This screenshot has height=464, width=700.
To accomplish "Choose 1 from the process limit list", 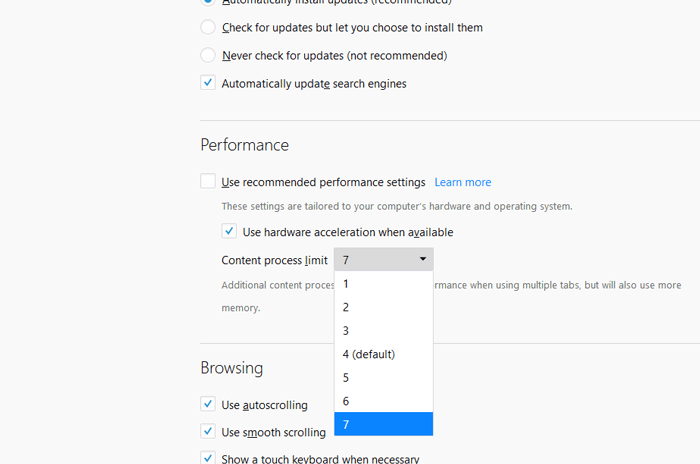I will point(383,283).
